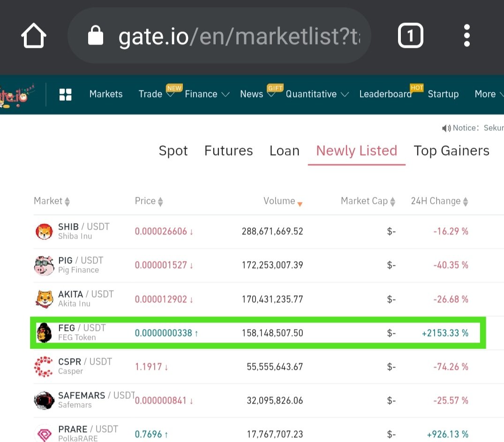Viewport: 504px width, 442px height.
Task: Click AKITA volume 170,431,235.77
Action: pos(272,299)
